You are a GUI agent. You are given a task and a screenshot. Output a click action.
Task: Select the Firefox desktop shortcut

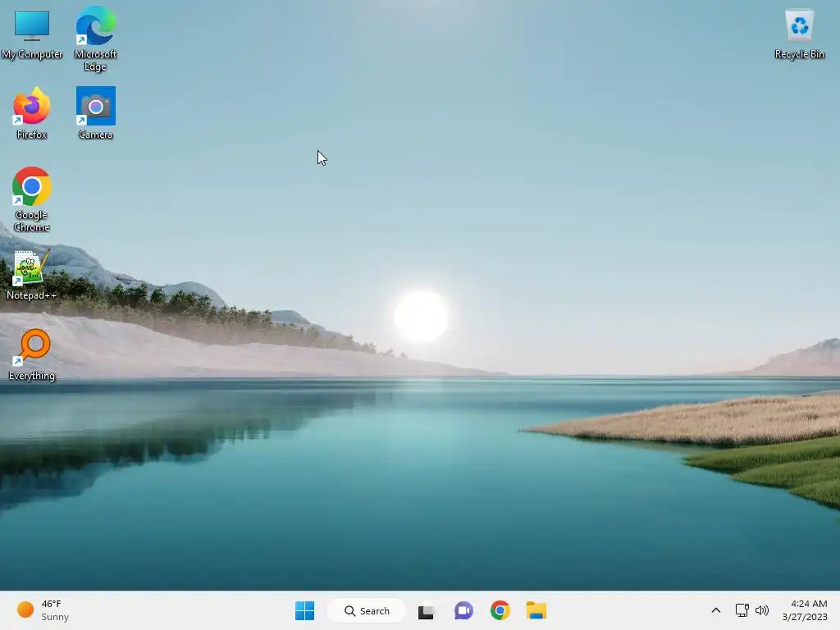pyautogui.click(x=32, y=113)
